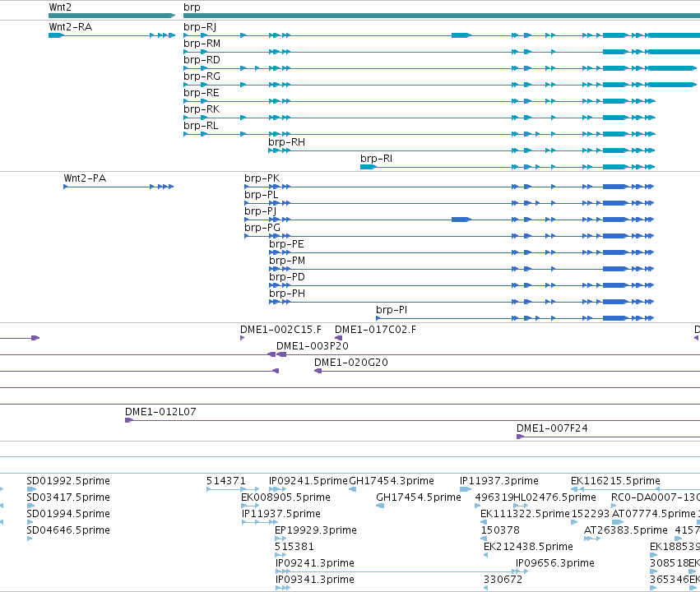This screenshot has width=700, height=592.
Task: Click the Wnt2-RA transcript label
Action: click(71, 27)
